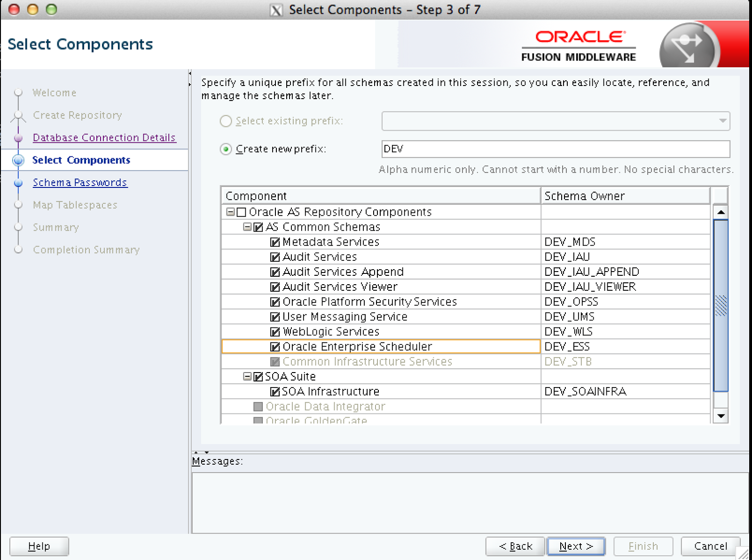Click the Schema Passwords step node icon

[x=18, y=183]
